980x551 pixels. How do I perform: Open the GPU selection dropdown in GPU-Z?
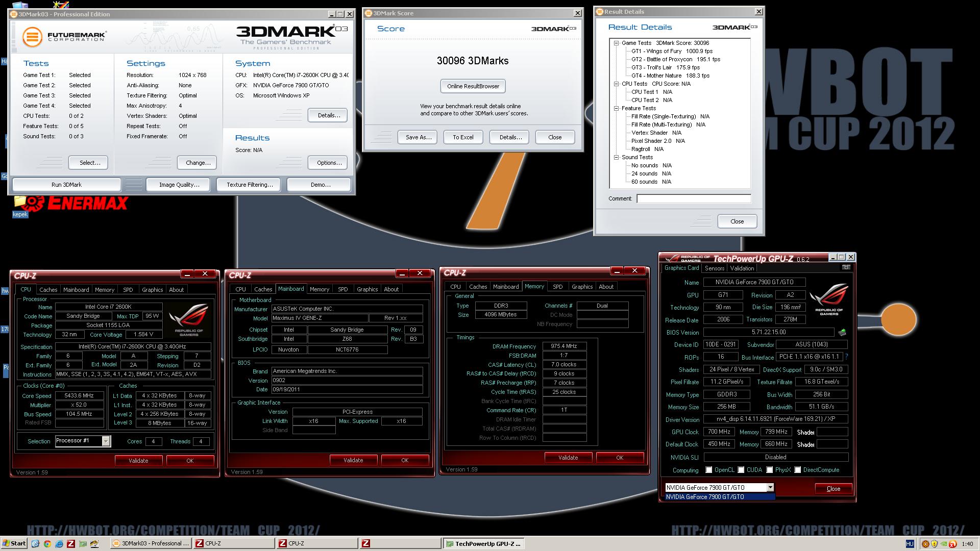coord(770,488)
